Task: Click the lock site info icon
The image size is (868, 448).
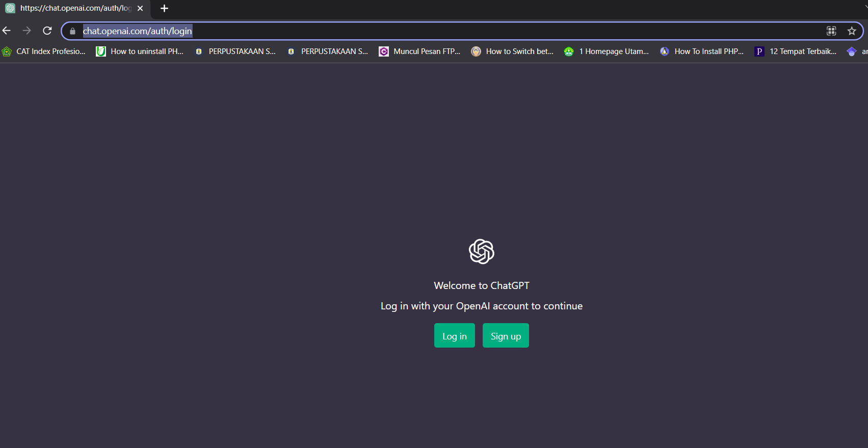Action: pos(72,31)
